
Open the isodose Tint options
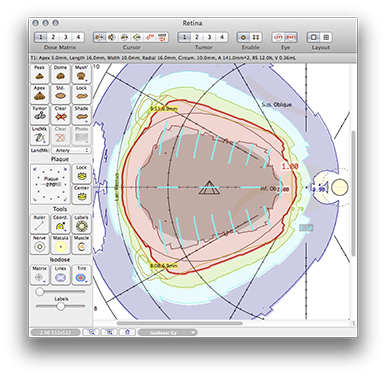[x=81, y=275]
